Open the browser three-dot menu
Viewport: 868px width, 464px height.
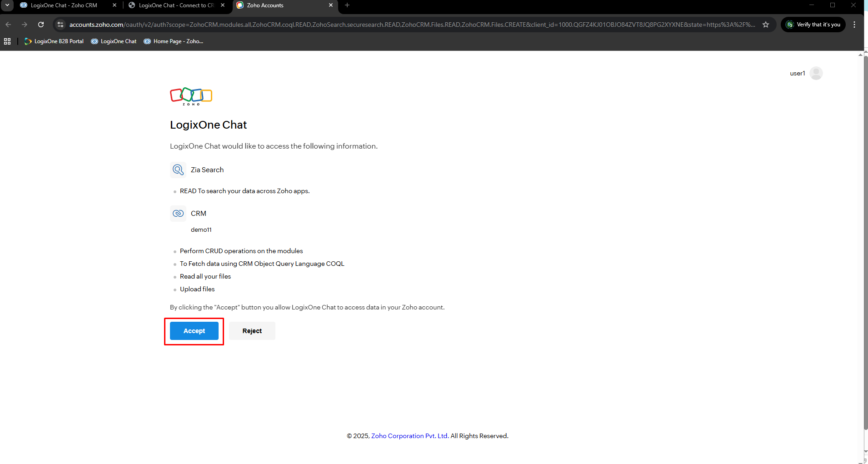pyautogui.click(x=854, y=25)
